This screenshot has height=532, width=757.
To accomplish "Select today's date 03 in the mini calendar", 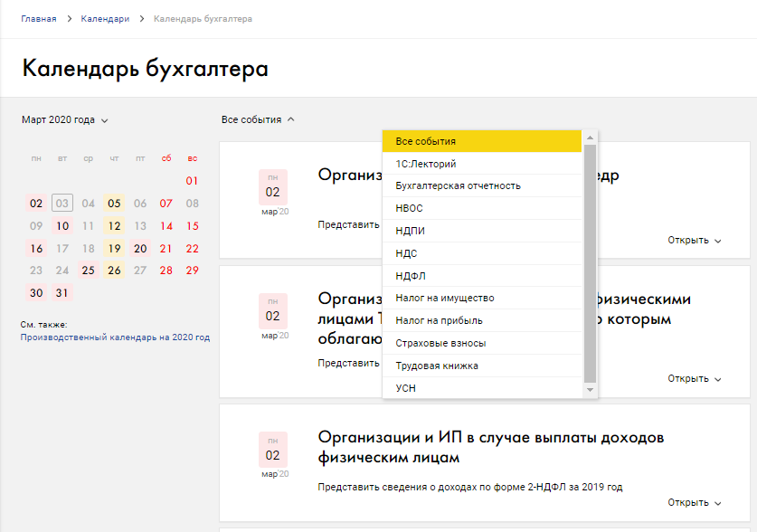I will pos(61,204).
